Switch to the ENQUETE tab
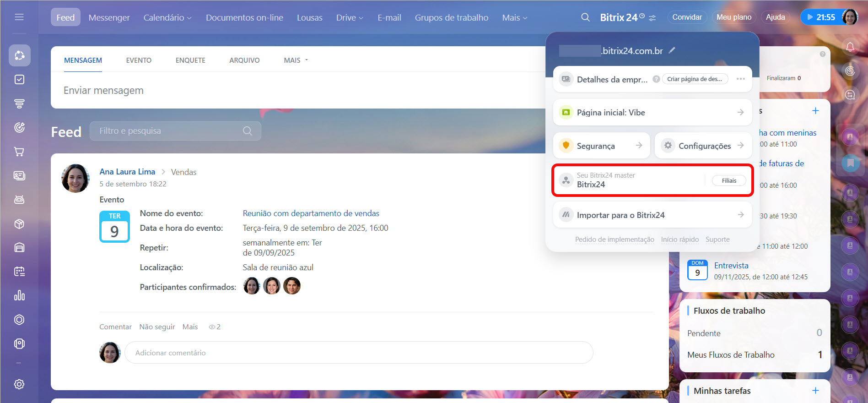Screen dimensions: 868x403 [x=190, y=60]
